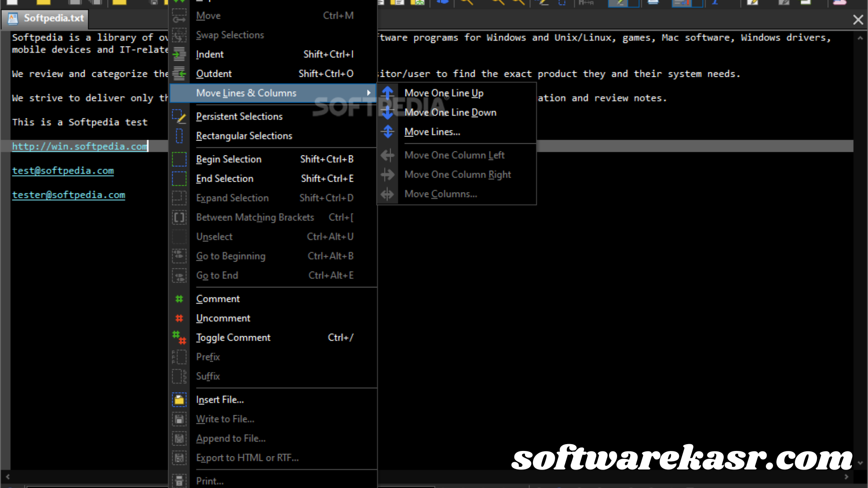Click the Prefix icon

[x=179, y=357]
